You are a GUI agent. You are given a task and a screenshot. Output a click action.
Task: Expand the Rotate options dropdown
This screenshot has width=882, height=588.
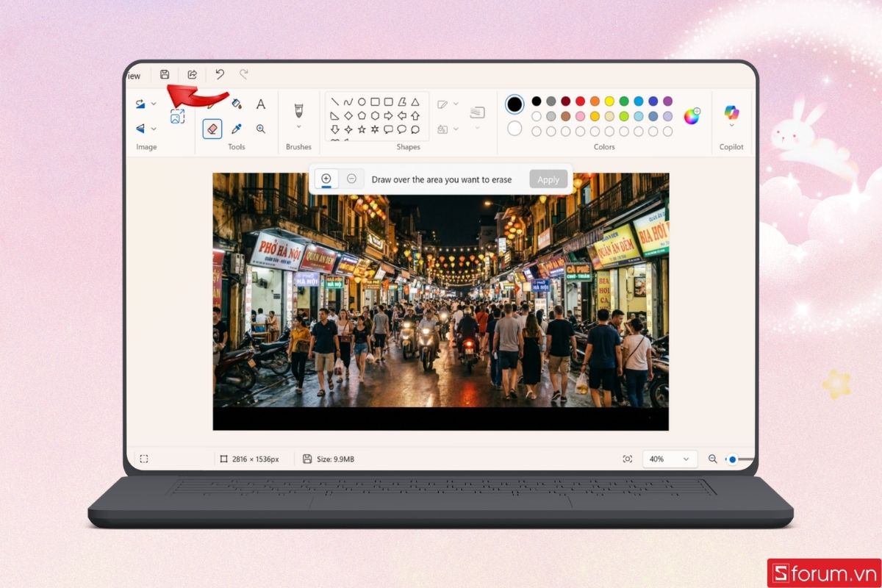pyautogui.click(x=154, y=104)
